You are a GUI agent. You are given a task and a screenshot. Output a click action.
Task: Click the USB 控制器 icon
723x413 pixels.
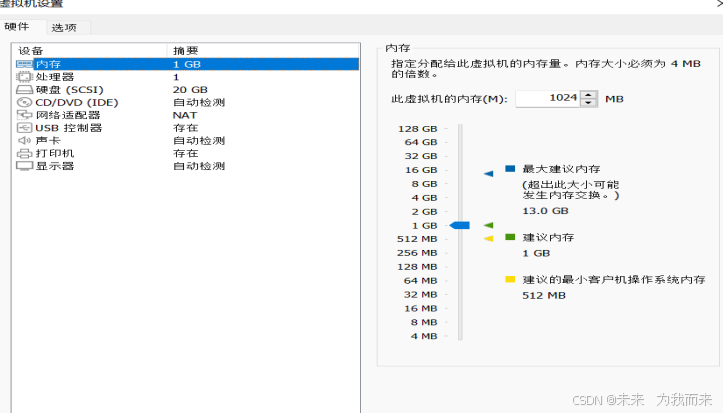(x=24, y=128)
